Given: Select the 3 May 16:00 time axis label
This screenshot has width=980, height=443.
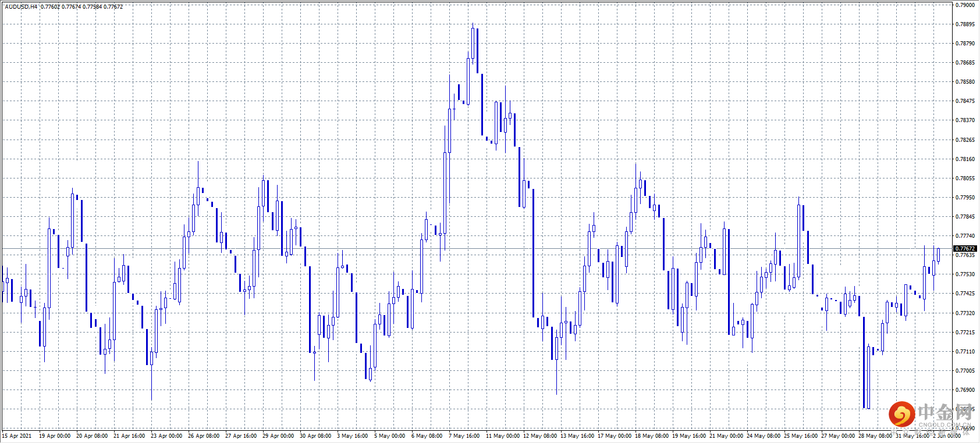Looking at the screenshot, I should [353, 436].
